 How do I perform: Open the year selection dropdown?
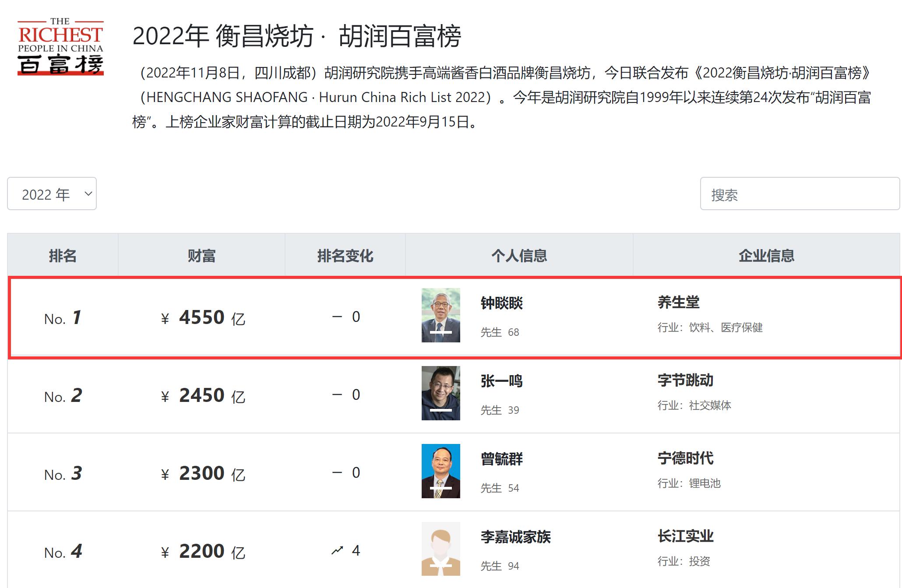coord(51,194)
